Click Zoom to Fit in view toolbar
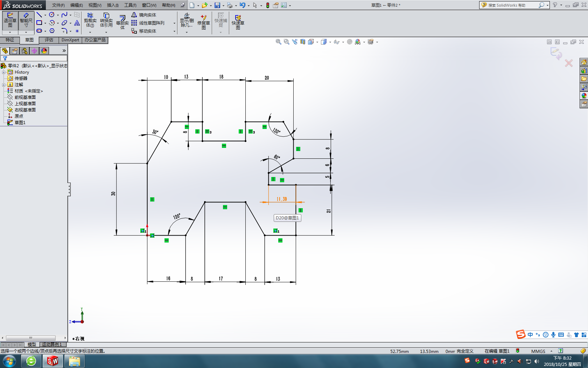The width and height of the screenshot is (588, 368). 279,42
